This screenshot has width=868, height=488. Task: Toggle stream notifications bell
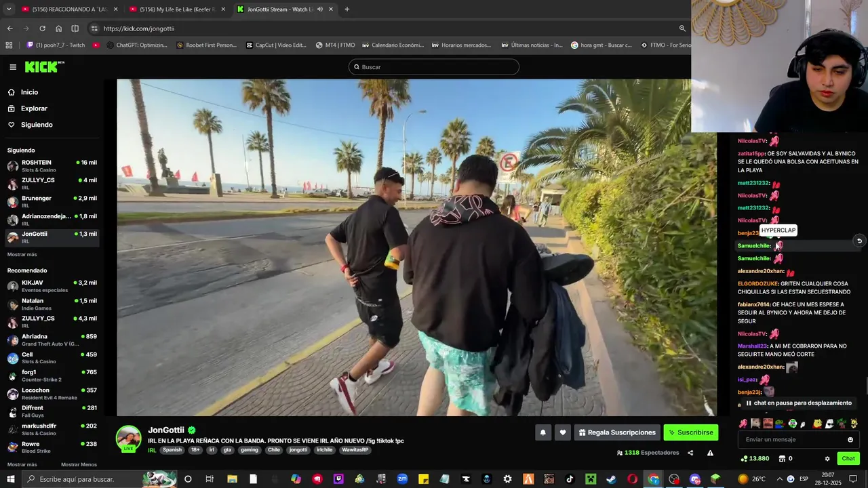click(x=542, y=432)
